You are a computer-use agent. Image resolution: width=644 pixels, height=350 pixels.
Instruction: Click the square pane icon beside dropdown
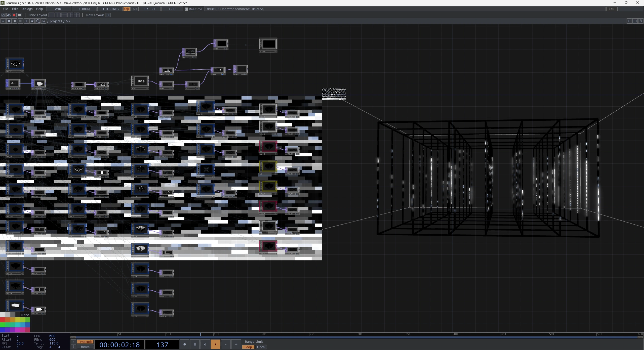coord(9,21)
